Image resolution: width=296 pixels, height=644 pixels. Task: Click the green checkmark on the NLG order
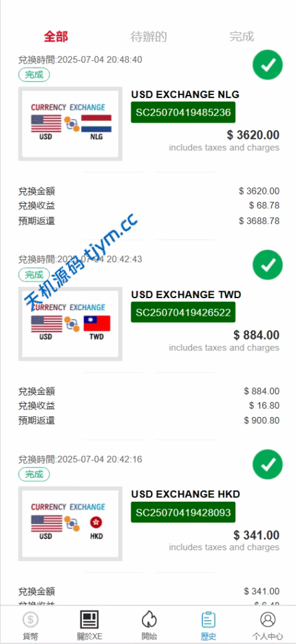click(x=268, y=65)
